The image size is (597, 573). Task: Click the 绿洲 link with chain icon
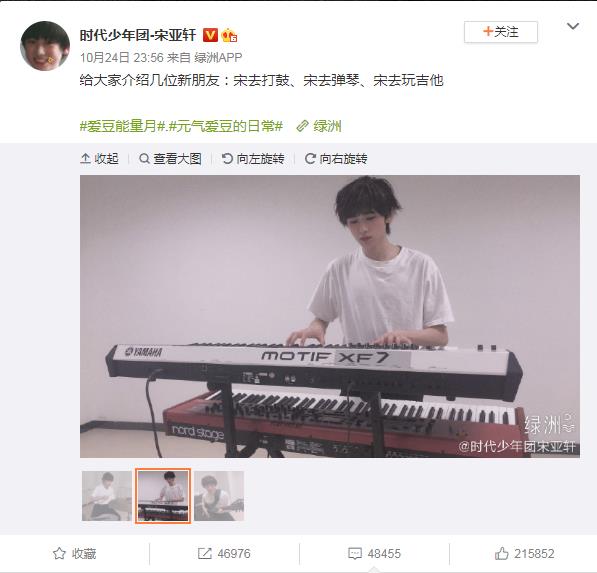tap(319, 126)
